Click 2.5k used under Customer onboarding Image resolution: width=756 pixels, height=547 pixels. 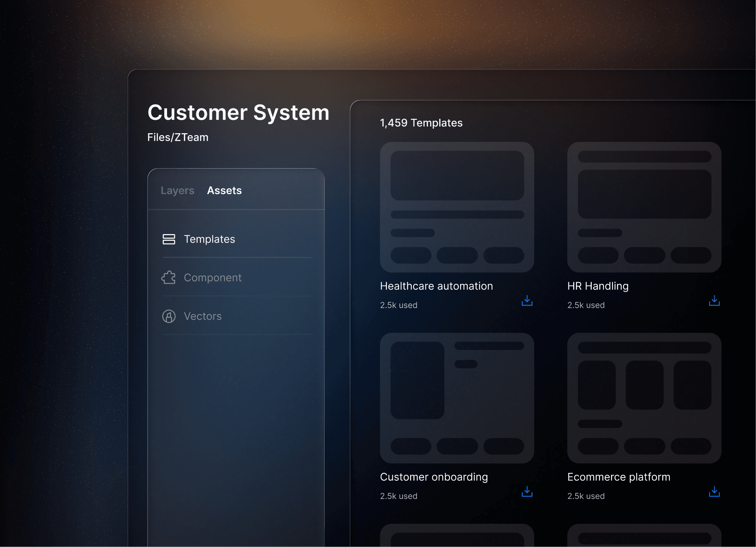click(398, 496)
